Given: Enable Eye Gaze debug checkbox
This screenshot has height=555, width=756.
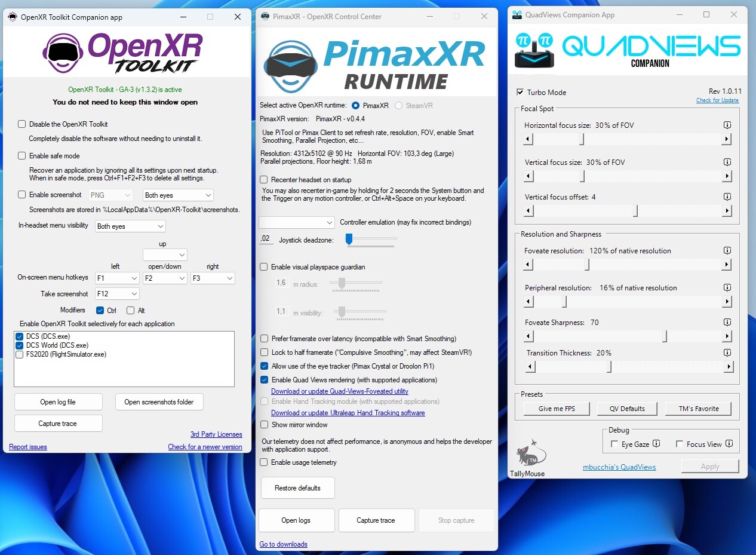Looking at the screenshot, I should pos(614,444).
